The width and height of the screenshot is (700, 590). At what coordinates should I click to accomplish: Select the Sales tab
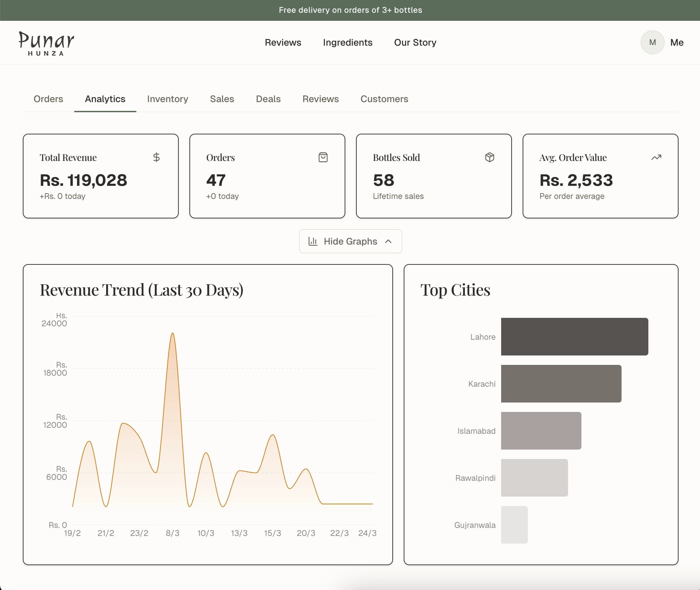tap(222, 99)
